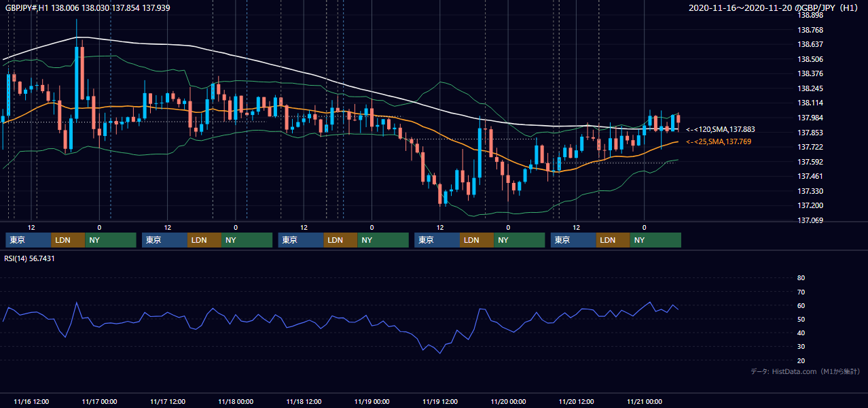Select the 東京 session block for 11/16

coord(29,240)
